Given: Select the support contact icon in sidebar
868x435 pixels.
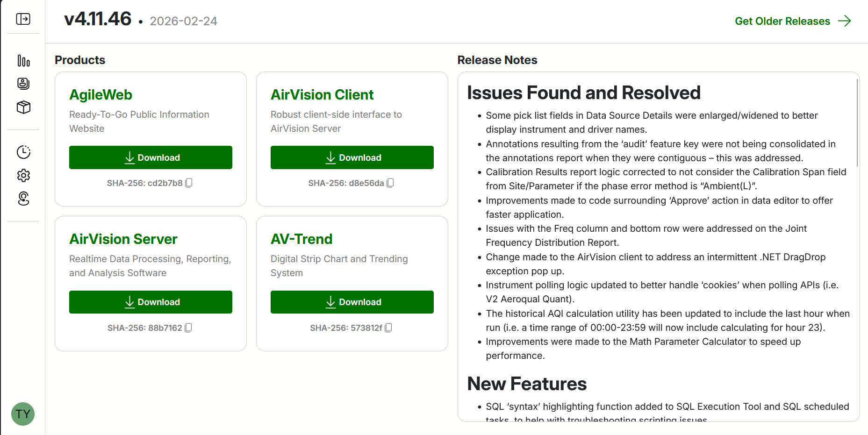Looking at the screenshot, I should [23, 199].
